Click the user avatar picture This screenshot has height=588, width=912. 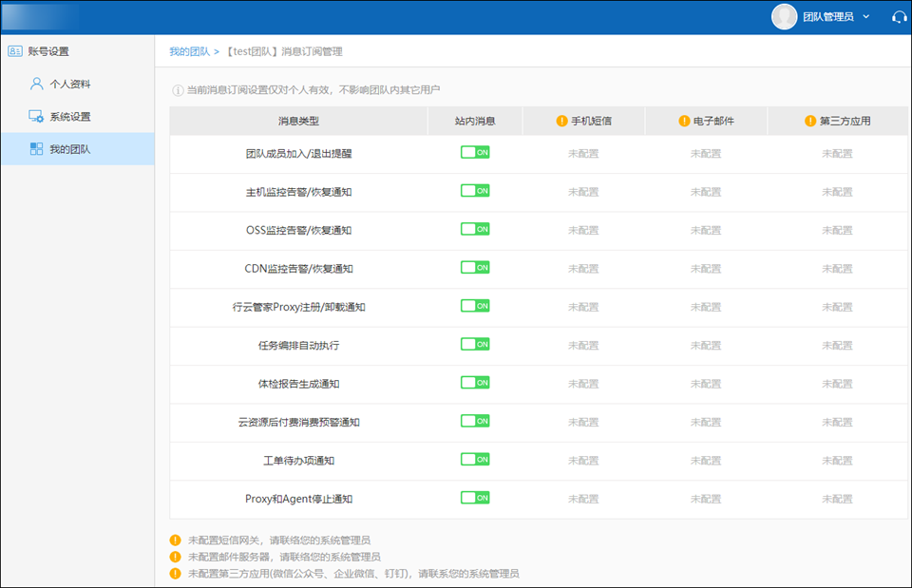pyautogui.click(x=784, y=17)
